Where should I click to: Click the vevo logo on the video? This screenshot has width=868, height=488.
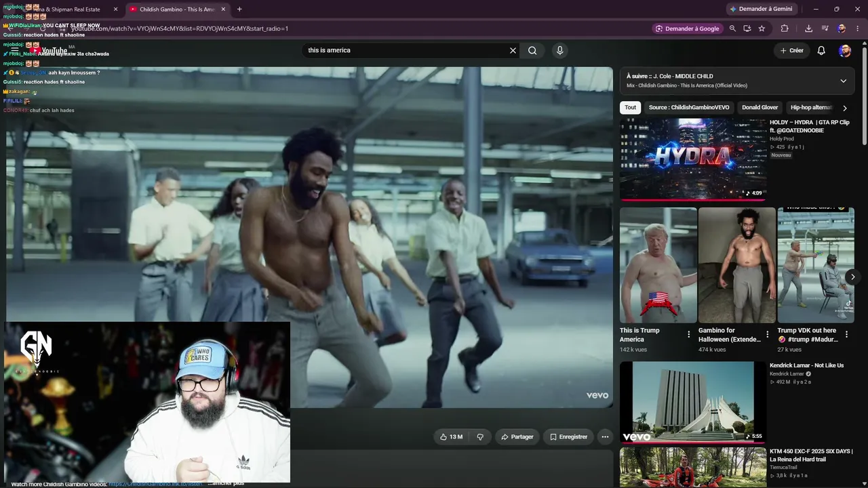coord(597,395)
